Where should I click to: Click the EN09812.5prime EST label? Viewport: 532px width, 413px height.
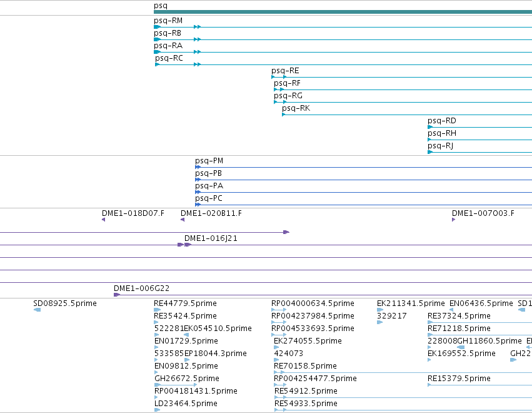pyautogui.click(x=186, y=366)
